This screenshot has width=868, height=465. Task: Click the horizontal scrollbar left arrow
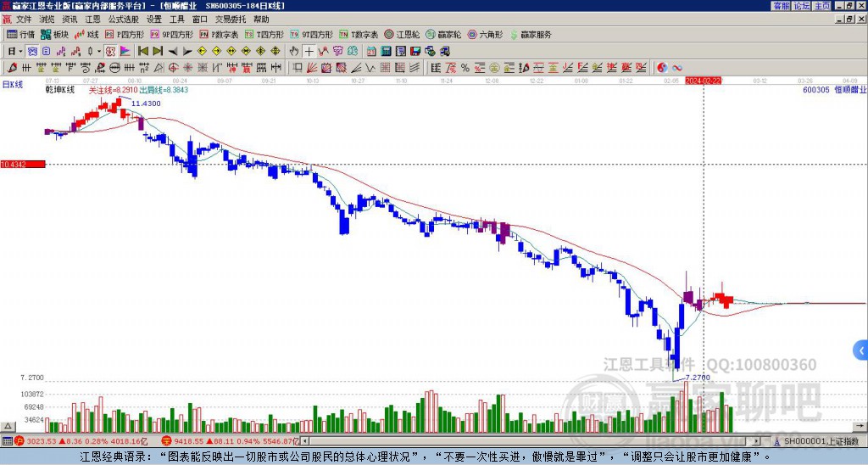[305, 441]
